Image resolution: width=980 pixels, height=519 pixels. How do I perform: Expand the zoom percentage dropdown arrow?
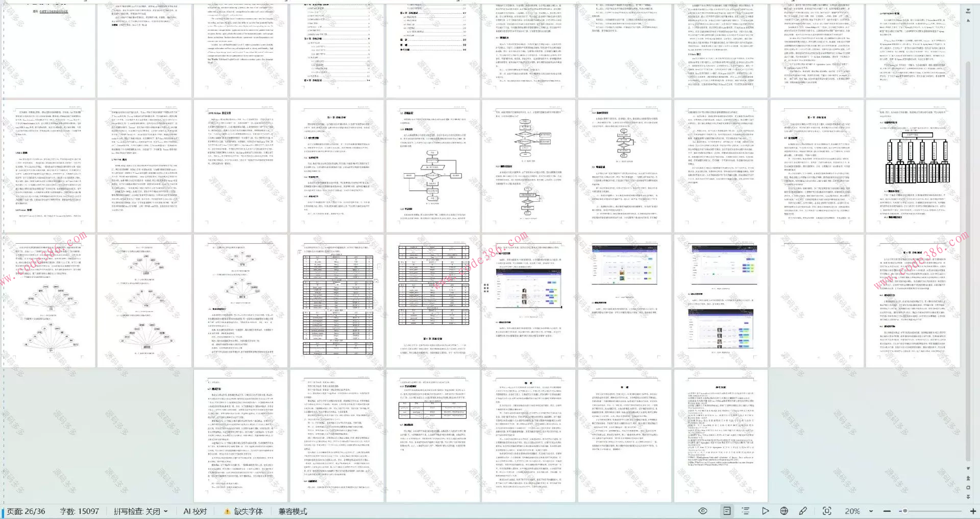(871, 511)
